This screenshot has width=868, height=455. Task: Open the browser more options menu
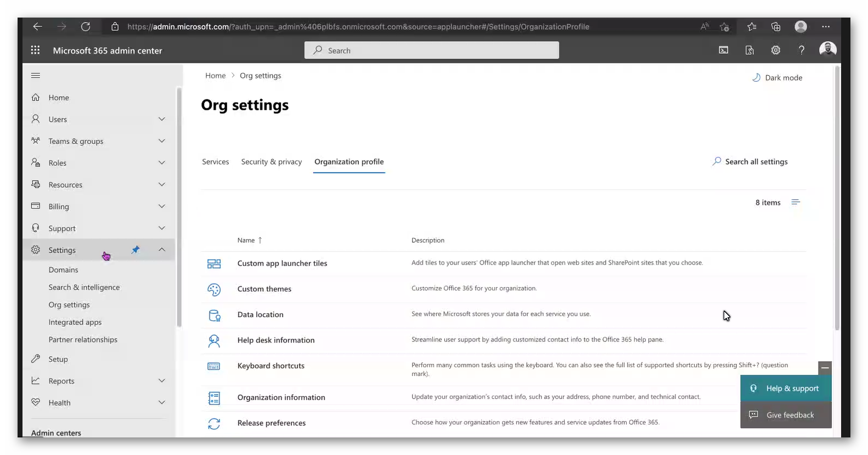826,26
